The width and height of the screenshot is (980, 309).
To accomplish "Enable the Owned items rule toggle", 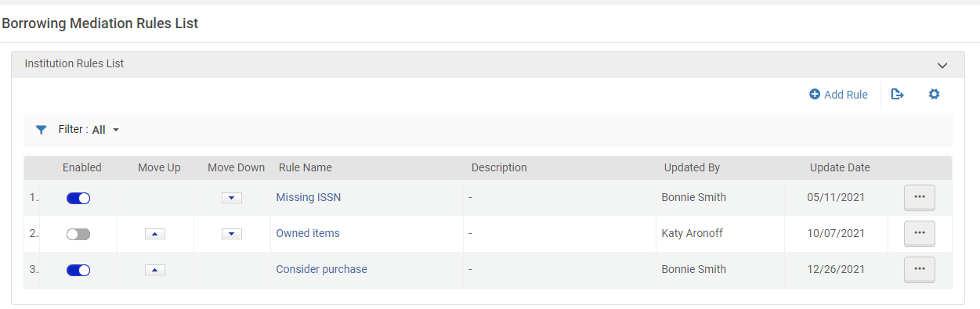I will 78,234.
